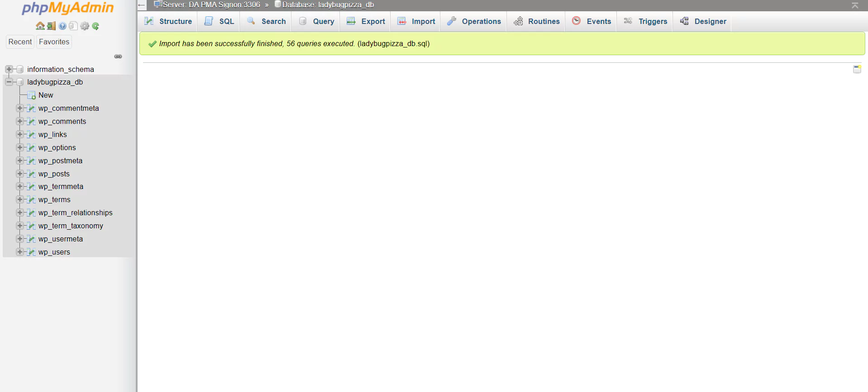The width and height of the screenshot is (868, 392).
Task: Open the wp_term_taxonomy table
Action: [x=71, y=226]
